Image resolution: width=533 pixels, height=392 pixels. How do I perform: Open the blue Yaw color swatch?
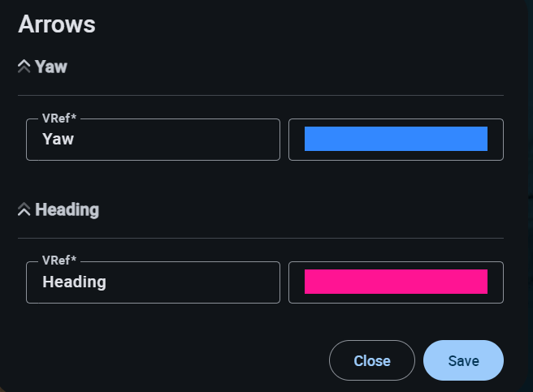pyautogui.click(x=396, y=139)
